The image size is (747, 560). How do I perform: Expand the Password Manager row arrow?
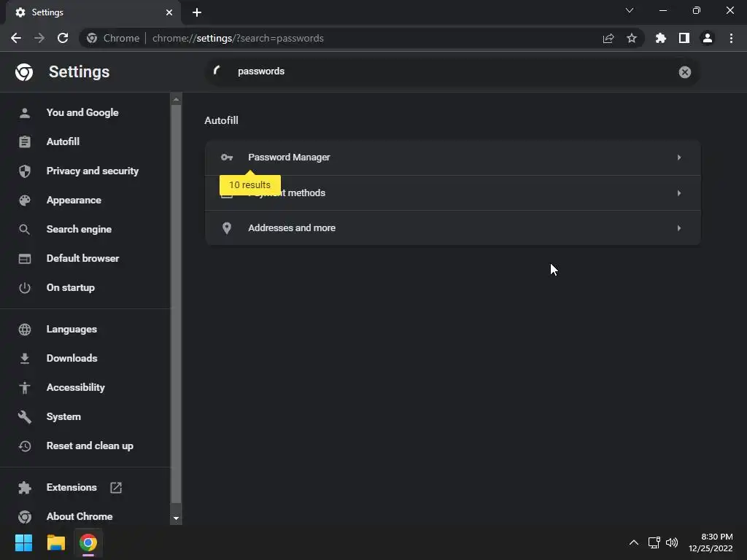coord(679,157)
